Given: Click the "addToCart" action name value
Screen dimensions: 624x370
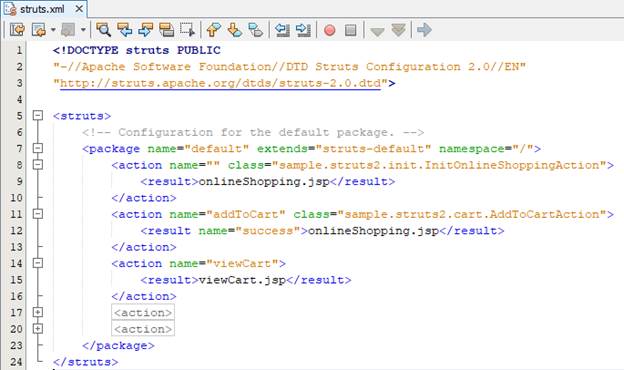Looking at the screenshot, I should [246, 214].
